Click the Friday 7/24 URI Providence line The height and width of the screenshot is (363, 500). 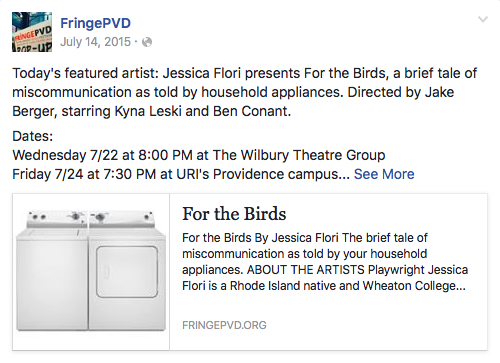[181, 174]
